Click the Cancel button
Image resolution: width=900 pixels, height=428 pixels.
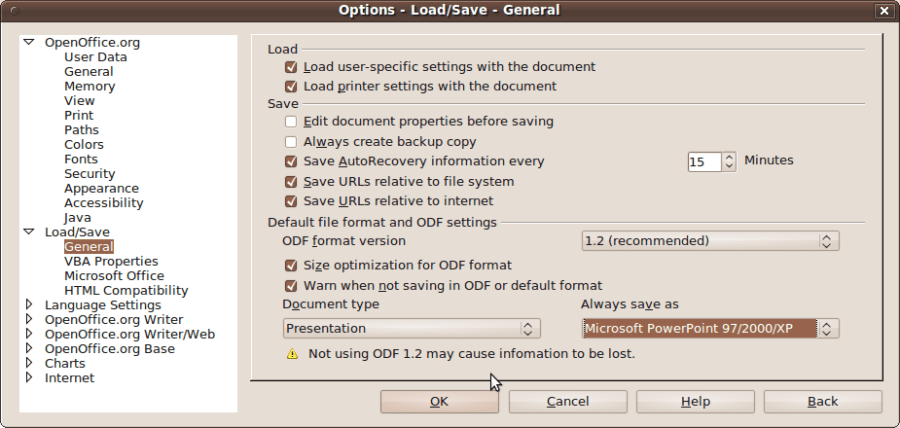click(x=567, y=402)
